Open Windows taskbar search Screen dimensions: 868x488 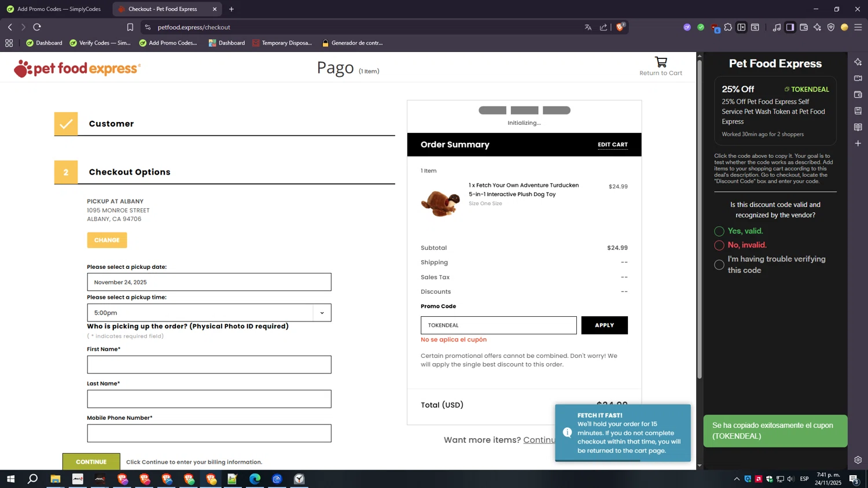click(33, 479)
